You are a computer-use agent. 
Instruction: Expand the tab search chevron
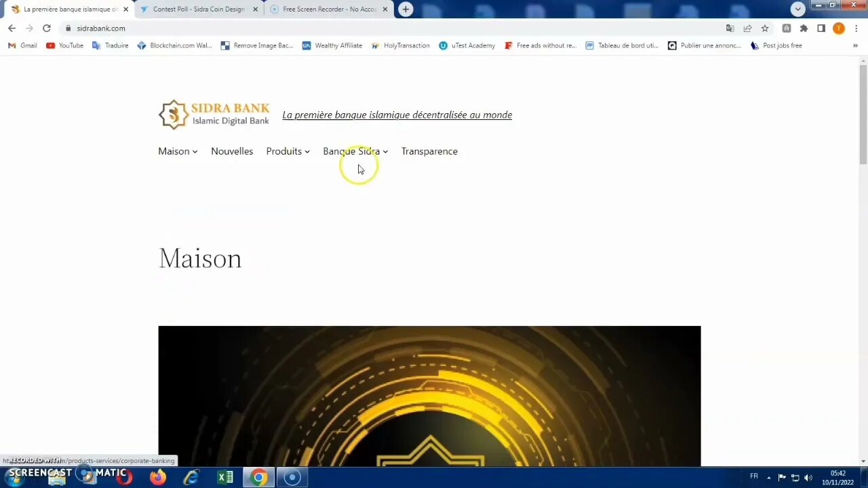tap(798, 9)
